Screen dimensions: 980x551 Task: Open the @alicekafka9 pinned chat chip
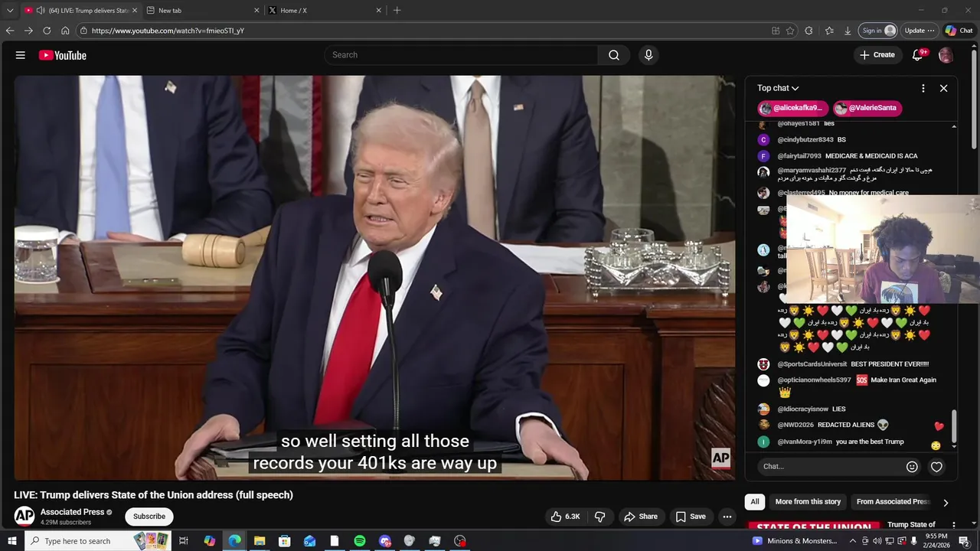point(792,108)
